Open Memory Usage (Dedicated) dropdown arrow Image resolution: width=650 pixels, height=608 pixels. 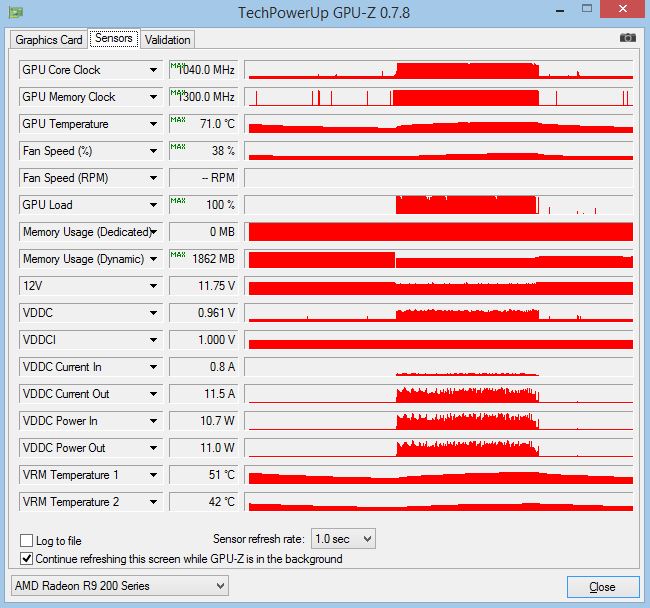click(x=153, y=232)
